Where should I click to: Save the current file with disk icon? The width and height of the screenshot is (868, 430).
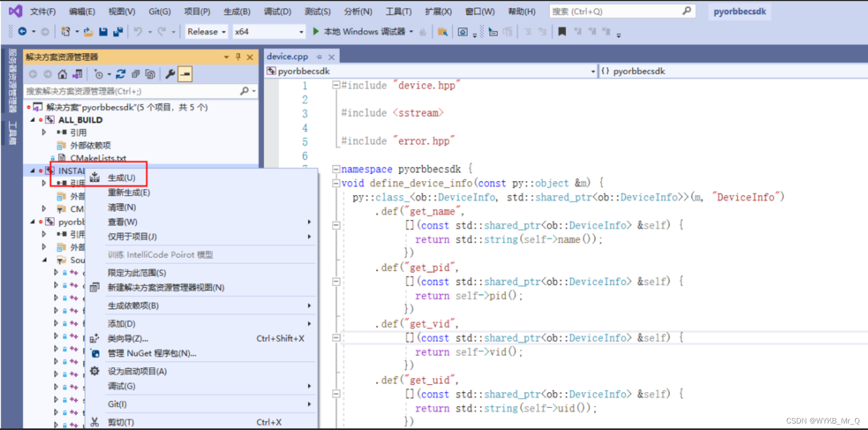click(103, 32)
